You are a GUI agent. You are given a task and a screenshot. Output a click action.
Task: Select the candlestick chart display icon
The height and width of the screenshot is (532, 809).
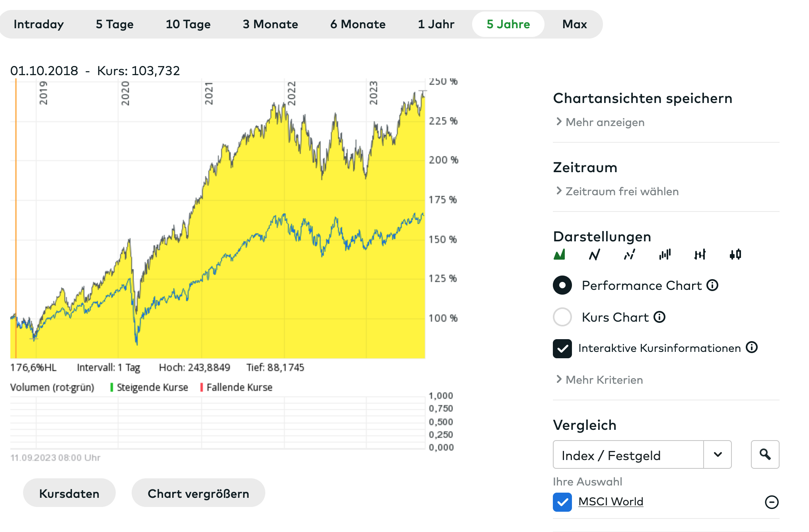[x=735, y=254]
